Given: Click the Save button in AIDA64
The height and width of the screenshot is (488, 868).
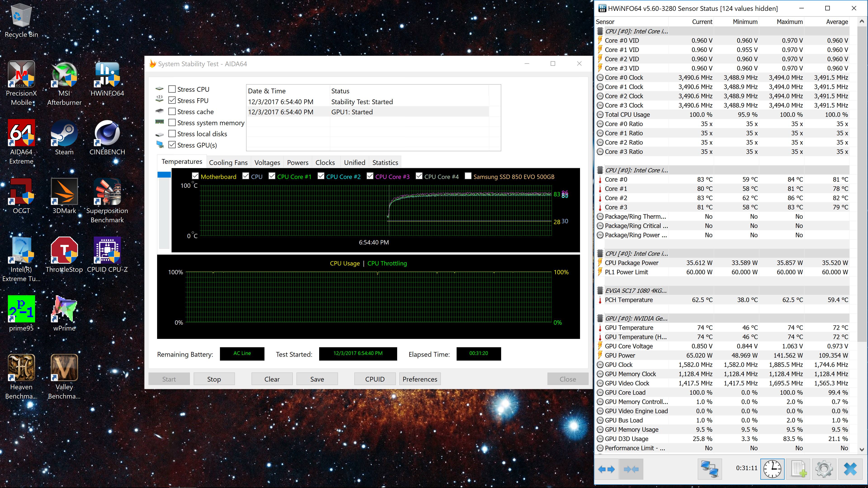Looking at the screenshot, I should [x=317, y=379].
